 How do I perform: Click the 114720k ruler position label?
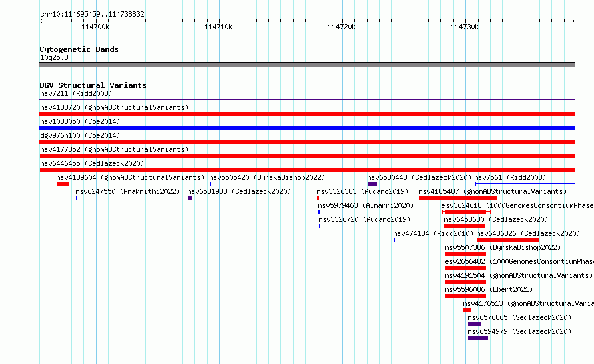[x=342, y=27]
